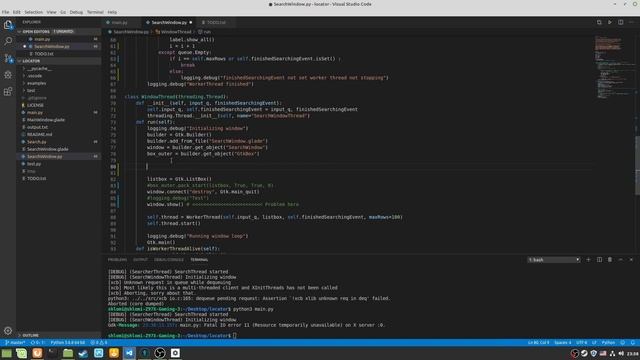Switch to the Problems panel tab
Image resolution: width=640 pixels, height=360 pixels.
(117, 260)
